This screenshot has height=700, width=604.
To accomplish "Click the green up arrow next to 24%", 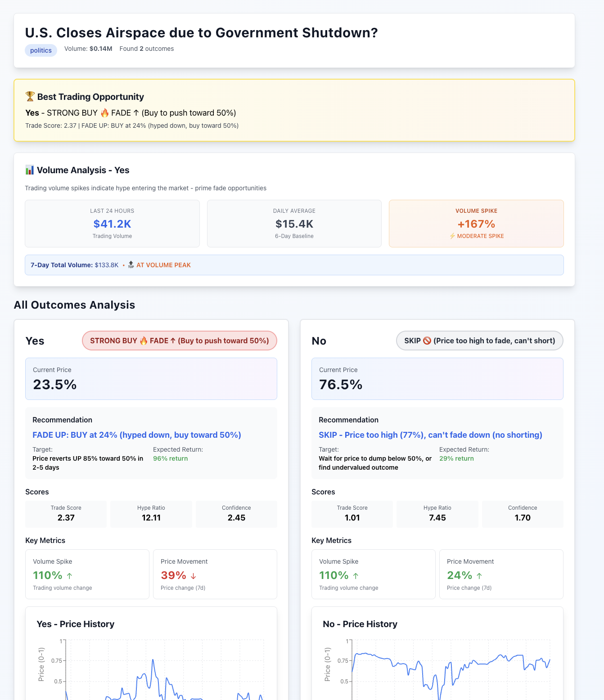I will click(479, 576).
